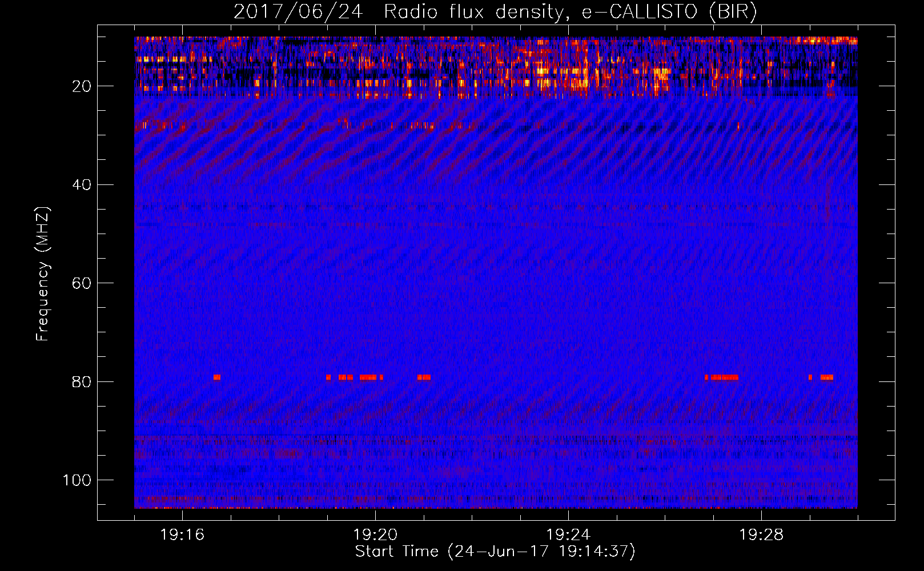Click the plot title "2017/06/24 Radio flux density, e-CALLISTO (BIR)"
The height and width of the screenshot is (571, 924).
(495, 12)
